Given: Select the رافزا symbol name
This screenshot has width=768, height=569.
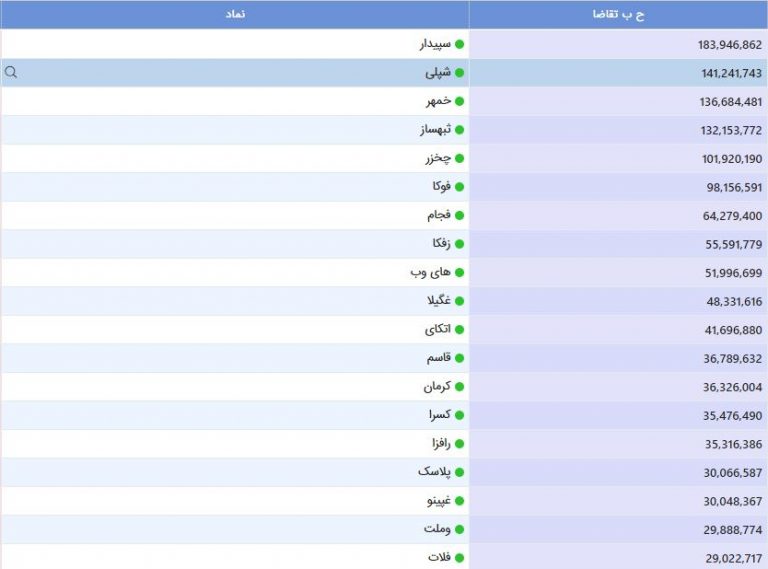Looking at the screenshot, I should 441,444.
